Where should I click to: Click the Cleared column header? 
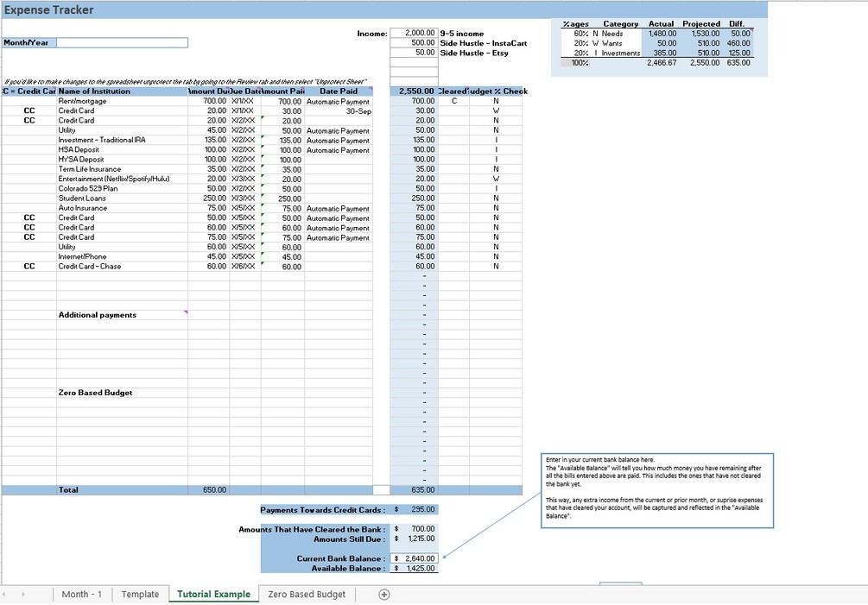pos(453,91)
